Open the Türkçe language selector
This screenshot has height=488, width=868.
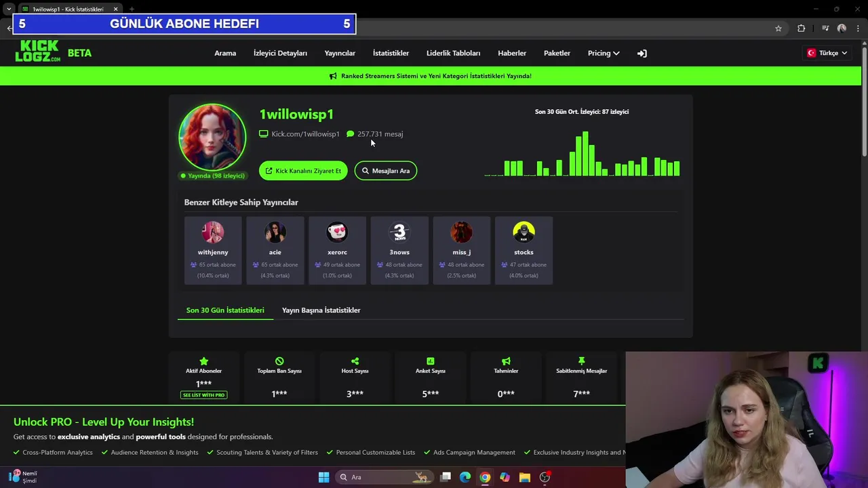827,53
